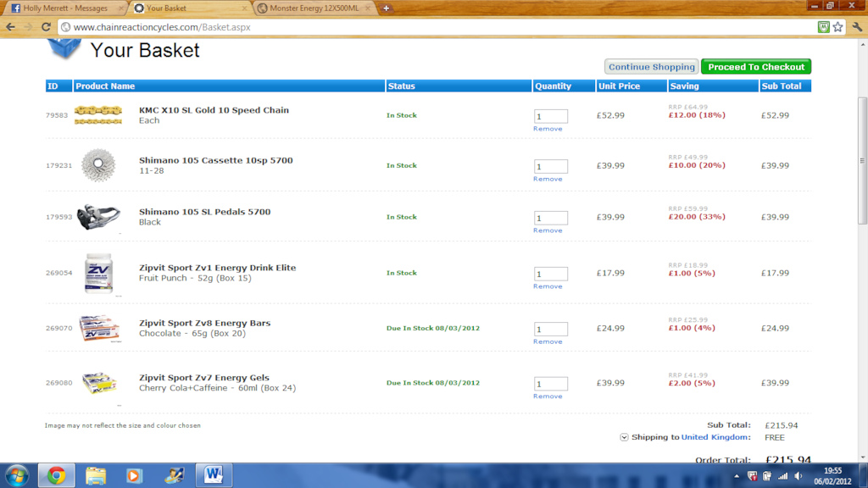Screen dimensions: 868x488
Task: Click the gold chain product thumbnail
Action: coord(98,114)
